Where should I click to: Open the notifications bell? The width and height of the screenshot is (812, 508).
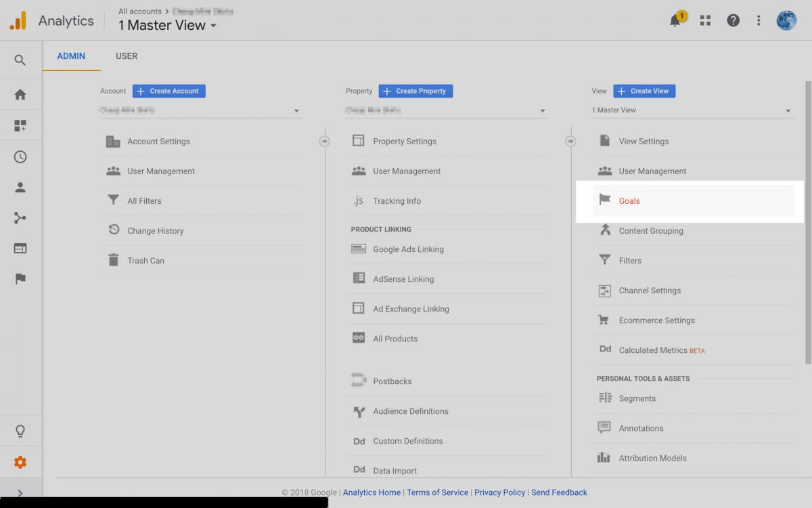(675, 20)
